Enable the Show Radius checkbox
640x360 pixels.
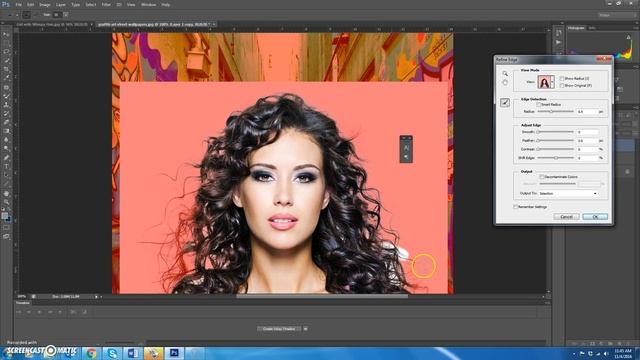point(562,78)
